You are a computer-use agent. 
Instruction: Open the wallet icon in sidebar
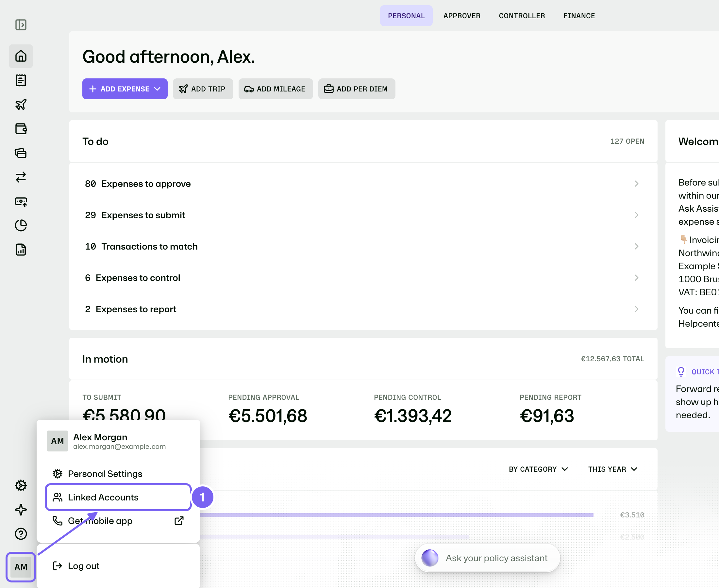pos(21,129)
